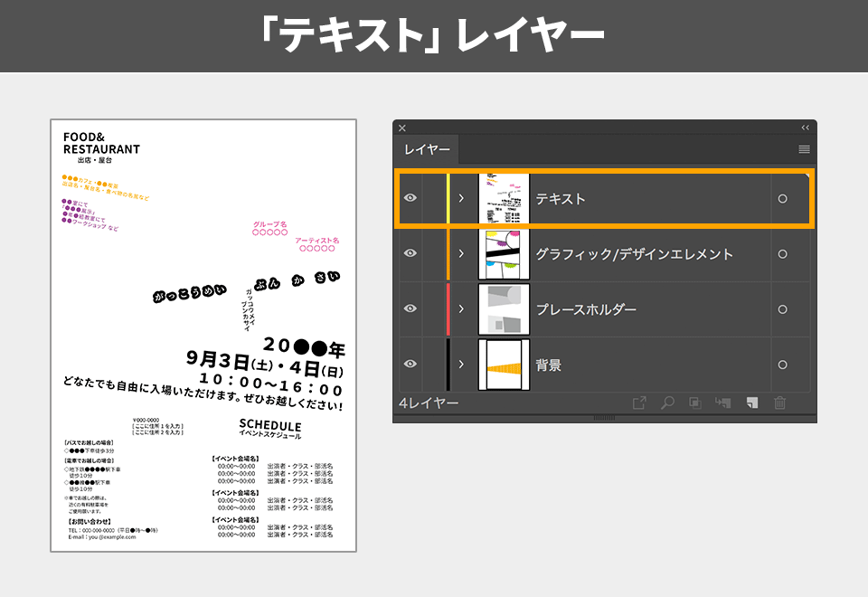Select the テキスト layer name
The image size is (868, 597).
(561, 199)
